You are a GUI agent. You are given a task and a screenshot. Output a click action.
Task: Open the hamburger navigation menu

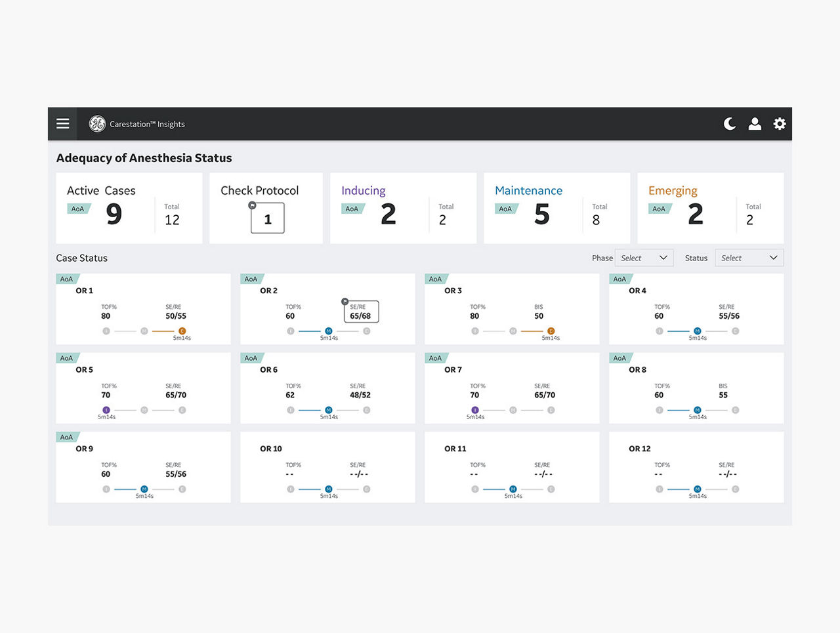coord(63,124)
